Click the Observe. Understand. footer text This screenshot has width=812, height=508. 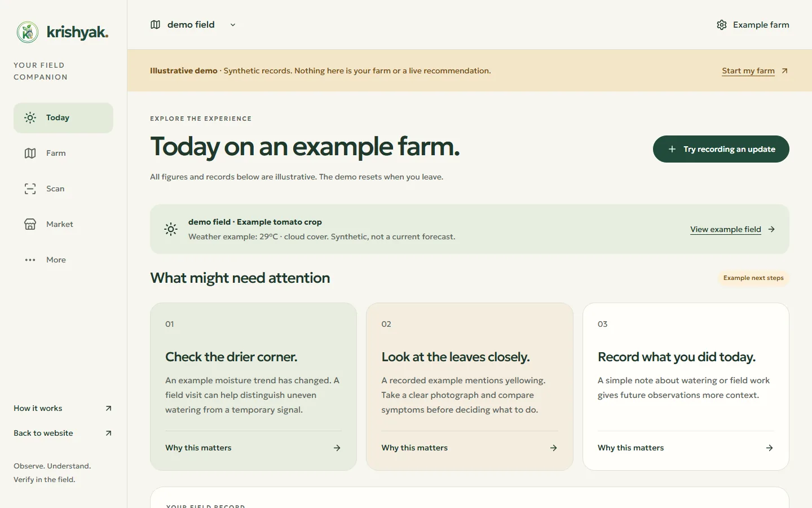pos(52,466)
